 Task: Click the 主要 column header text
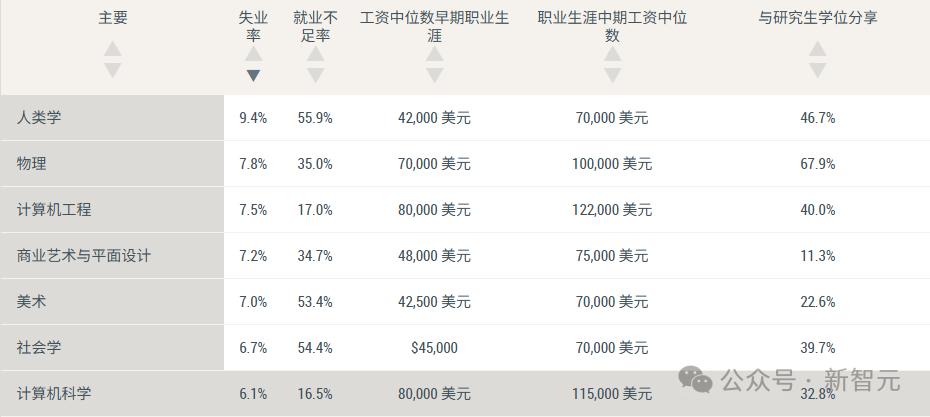pos(113,18)
